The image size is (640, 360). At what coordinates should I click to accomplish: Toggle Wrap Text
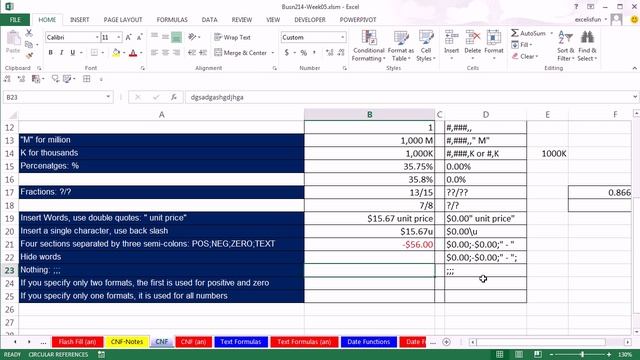click(232, 37)
